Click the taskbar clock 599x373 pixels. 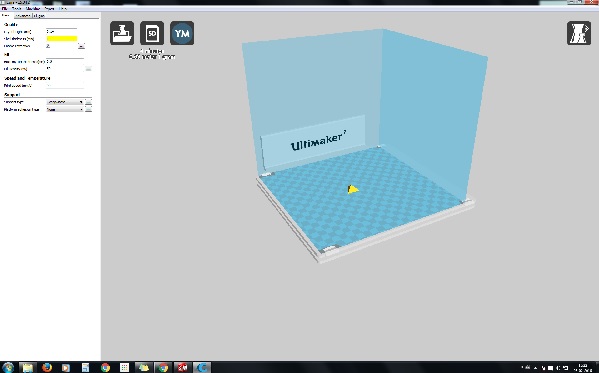tap(583, 368)
